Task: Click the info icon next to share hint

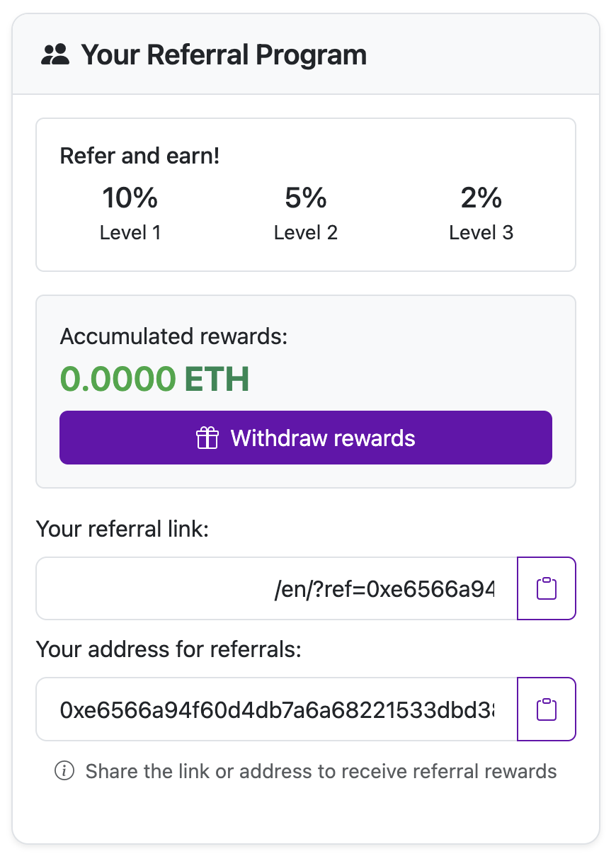Action: 64,770
